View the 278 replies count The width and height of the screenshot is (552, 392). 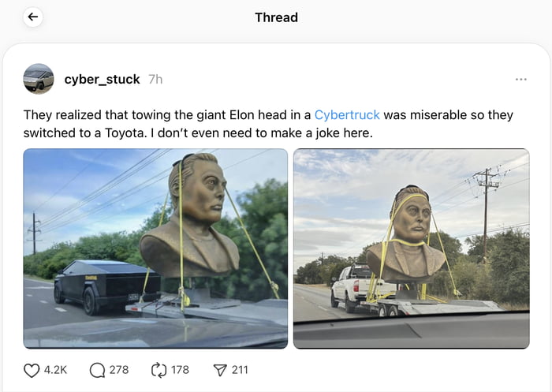pos(118,369)
